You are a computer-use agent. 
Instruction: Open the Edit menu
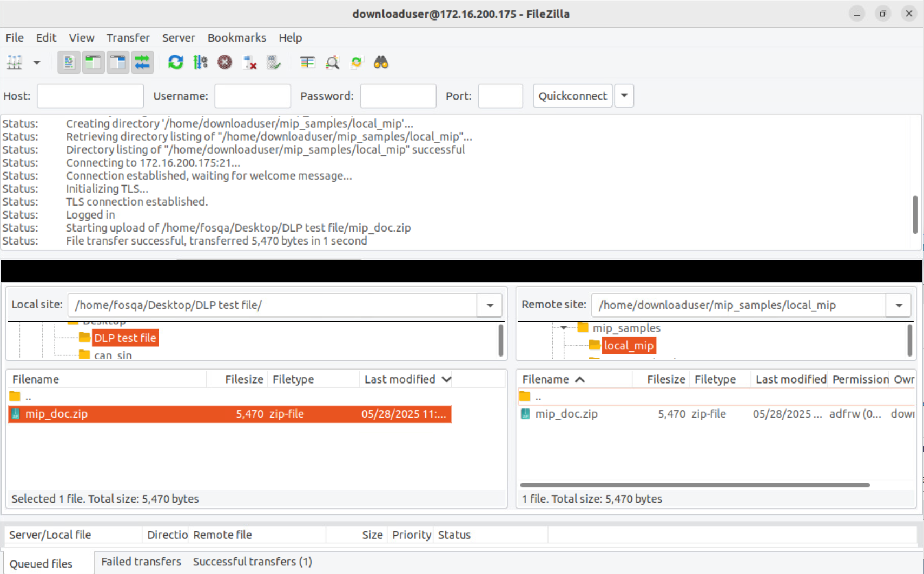pyautogui.click(x=46, y=38)
